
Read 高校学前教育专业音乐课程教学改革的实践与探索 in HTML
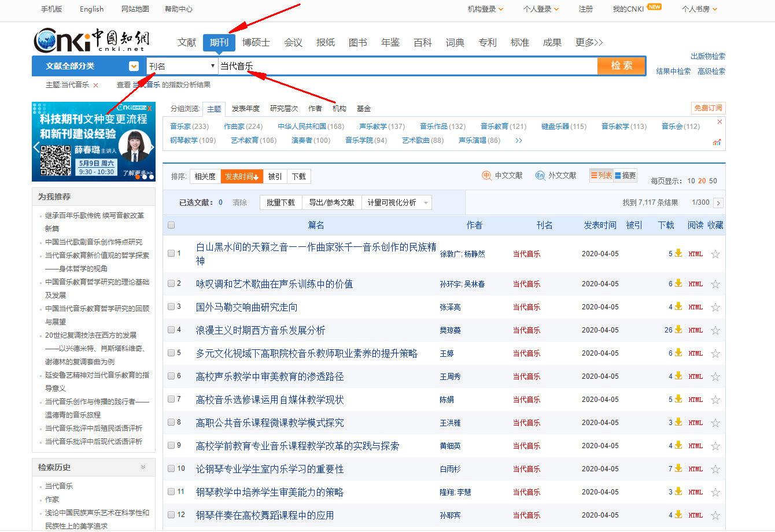point(696,446)
